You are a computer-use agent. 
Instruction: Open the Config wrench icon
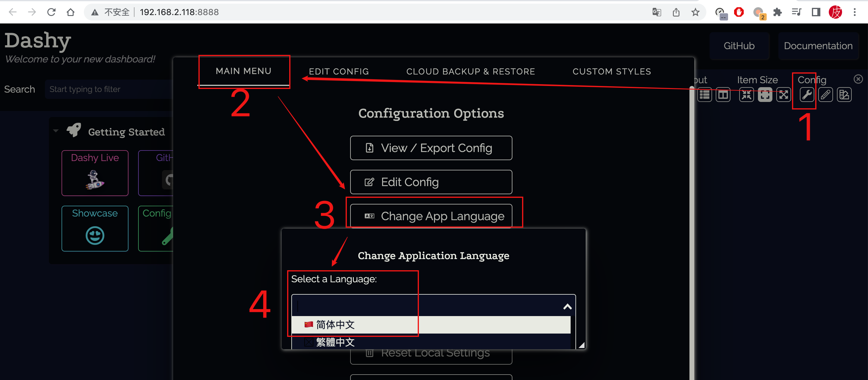(x=807, y=95)
